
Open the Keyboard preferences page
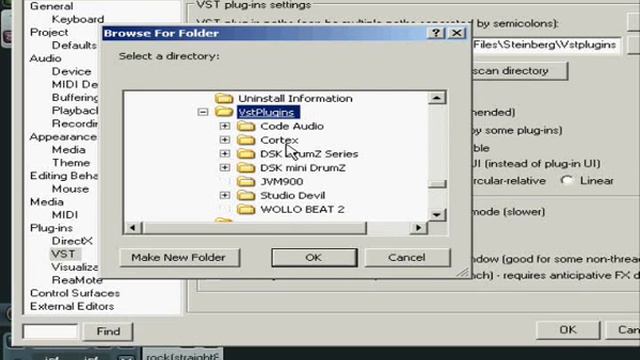pyautogui.click(x=78, y=19)
